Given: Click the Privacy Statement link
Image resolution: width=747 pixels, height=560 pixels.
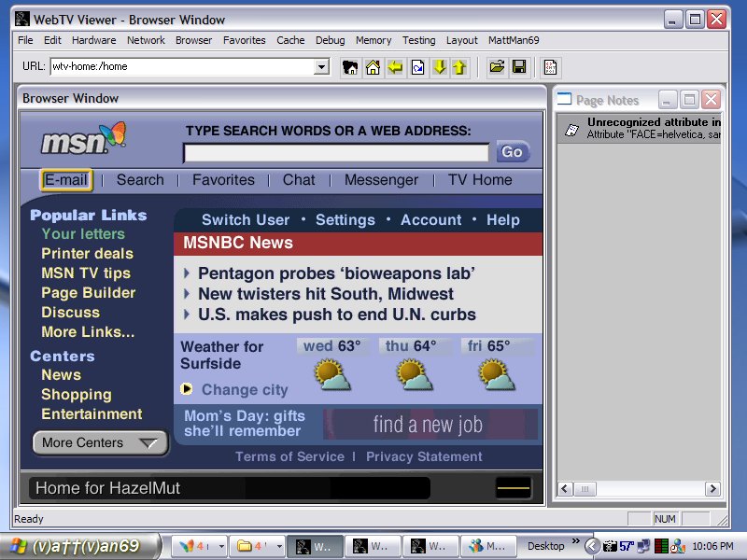Looking at the screenshot, I should 424,456.
